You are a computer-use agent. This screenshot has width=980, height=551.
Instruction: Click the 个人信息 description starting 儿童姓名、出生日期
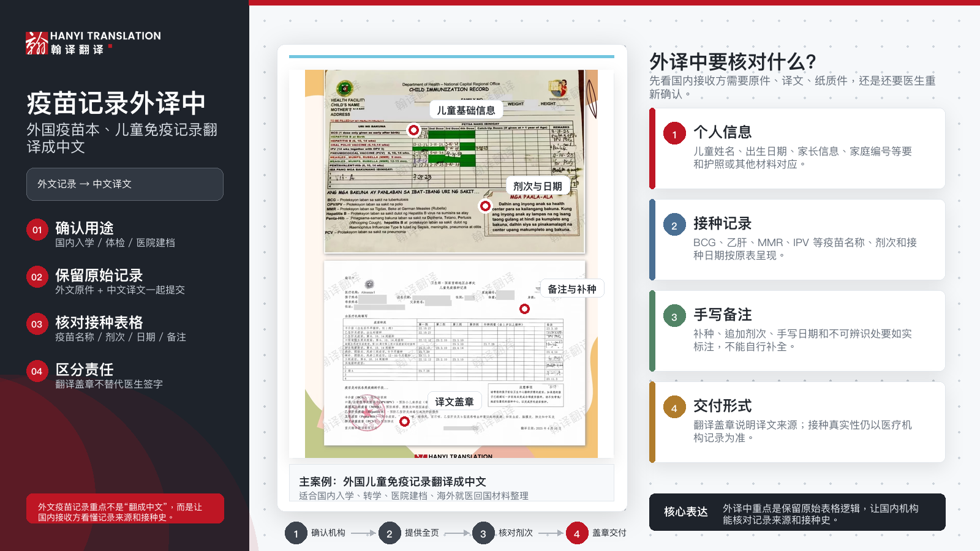tap(803, 158)
